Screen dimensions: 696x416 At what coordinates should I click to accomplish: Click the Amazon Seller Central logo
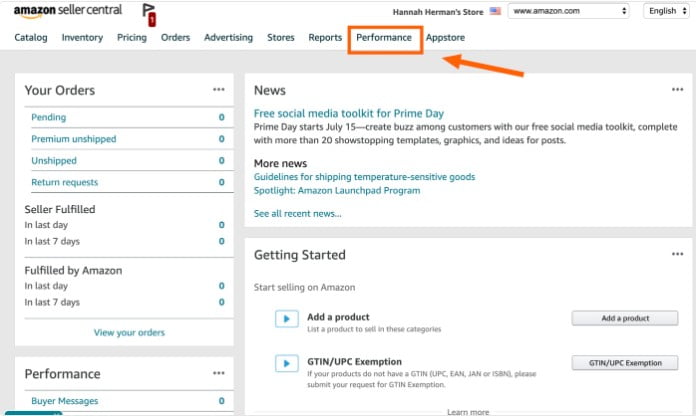click(x=68, y=11)
